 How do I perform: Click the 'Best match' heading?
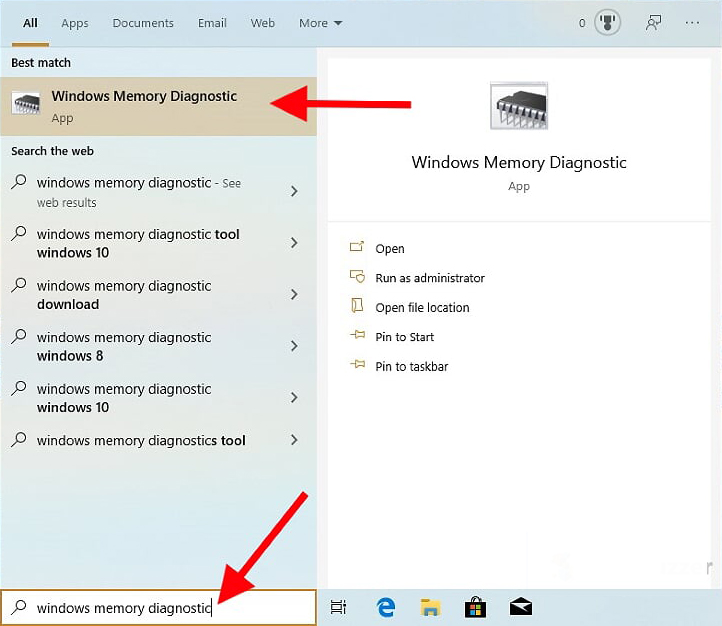(x=41, y=63)
